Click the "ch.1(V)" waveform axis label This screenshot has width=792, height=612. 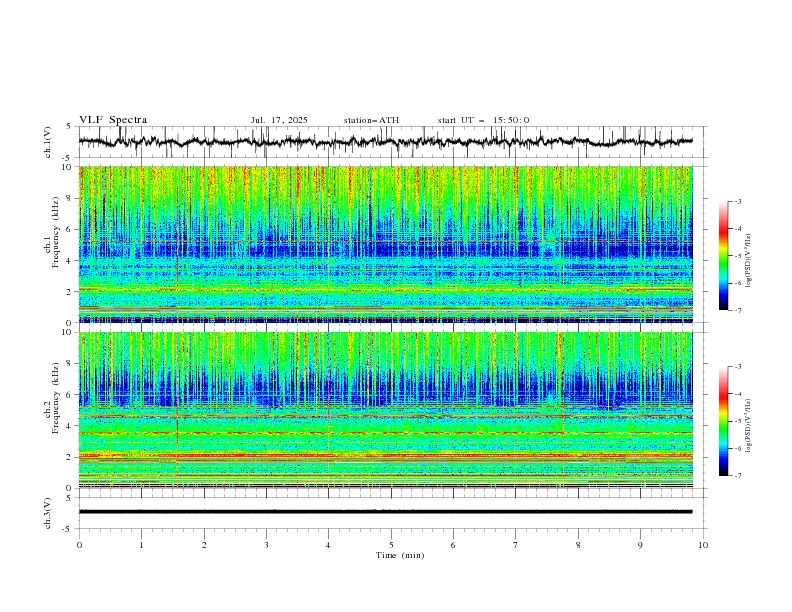(48, 142)
